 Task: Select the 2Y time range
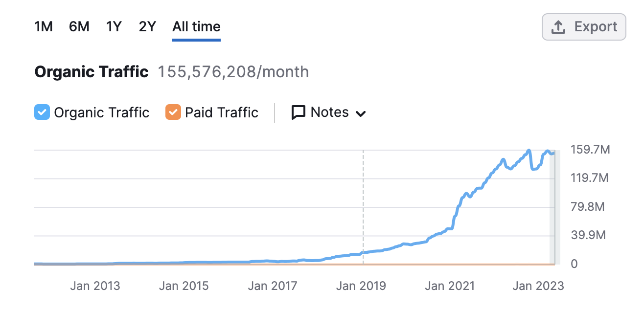146,26
